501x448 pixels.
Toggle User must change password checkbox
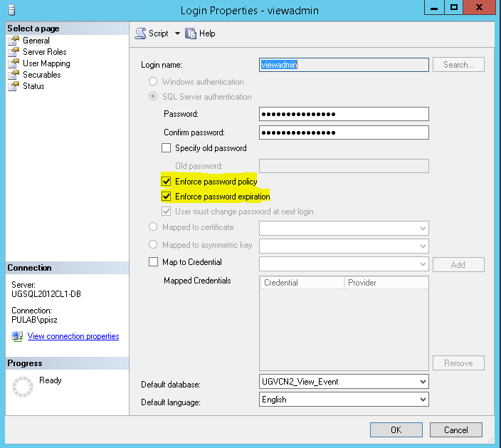click(166, 212)
